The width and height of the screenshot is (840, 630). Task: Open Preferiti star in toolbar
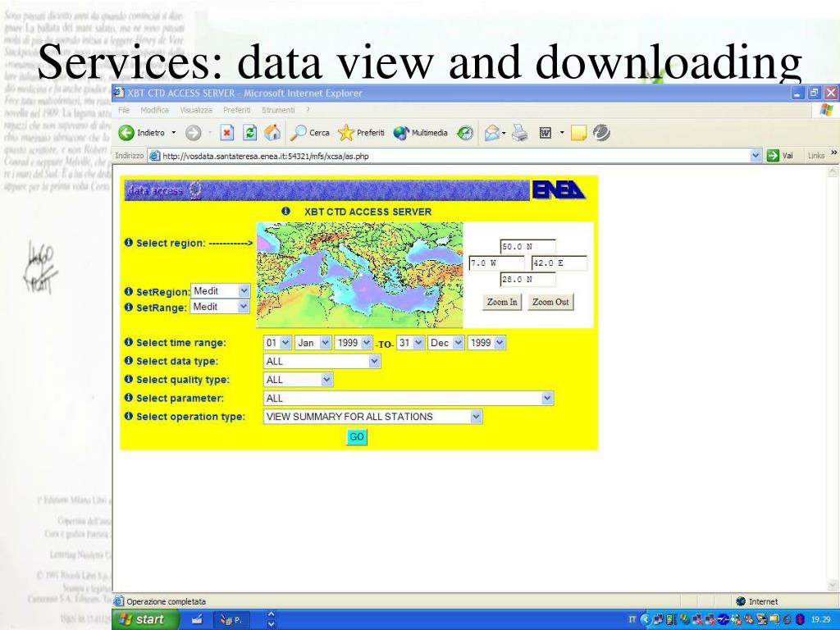click(362, 133)
